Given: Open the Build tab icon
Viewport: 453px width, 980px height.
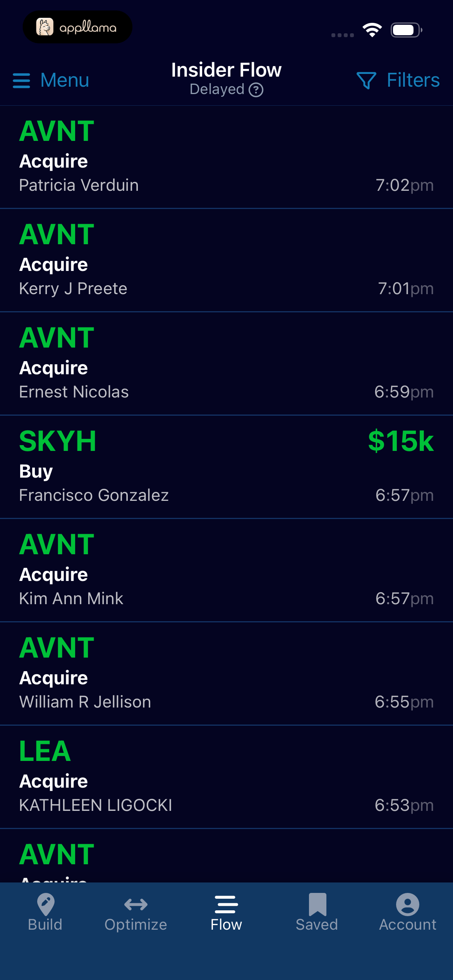Looking at the screenshot, I should [45, 905].
